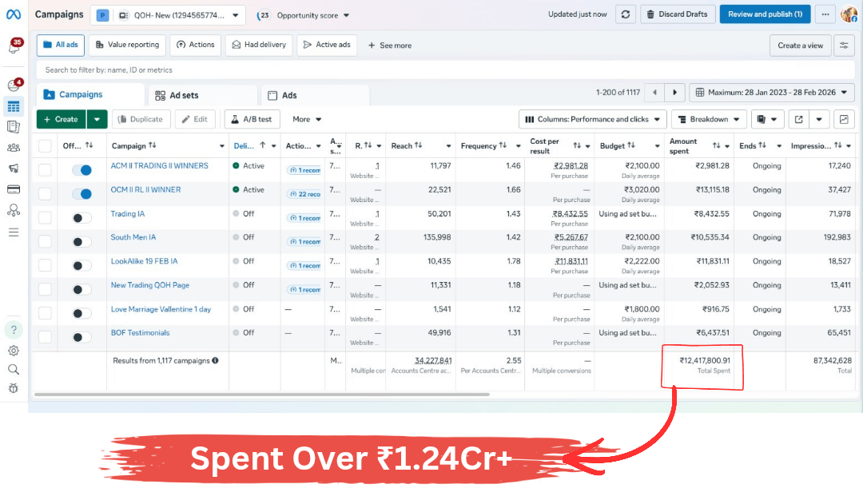Click the campaign search filter field
Screen dimensions: 863x504
click(x=446, y=69)
